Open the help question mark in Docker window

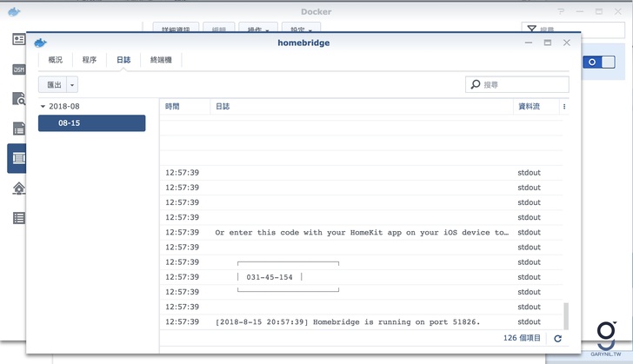pyautogui.click(x=561, y=11)
